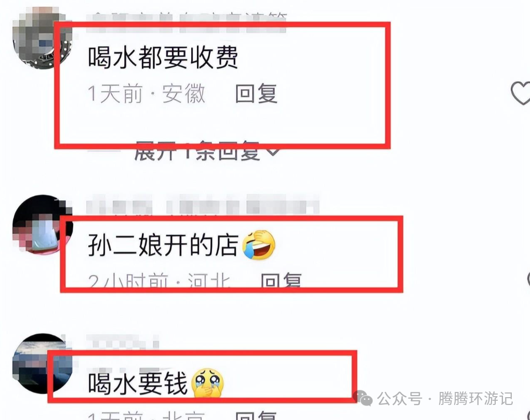
Task: Like the '孙二娘开的店' comment at right edge
Action: tap(528, 280)
